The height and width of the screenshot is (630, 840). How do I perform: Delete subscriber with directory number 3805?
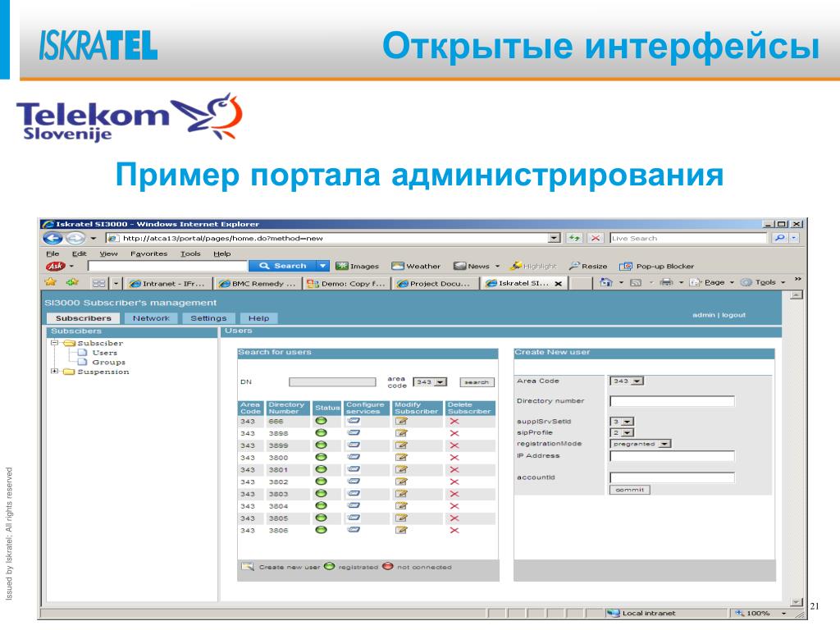point(454,518)
